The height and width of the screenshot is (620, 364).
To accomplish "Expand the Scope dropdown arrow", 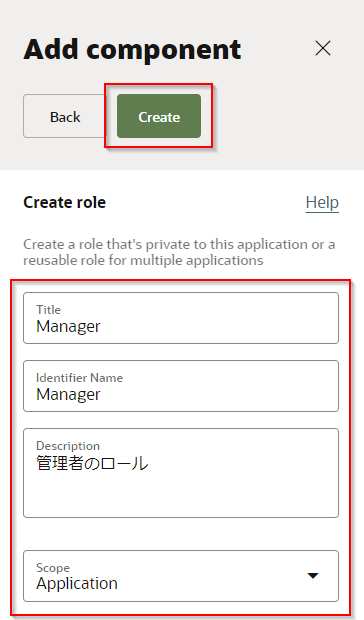I will (x=313, y=576).
